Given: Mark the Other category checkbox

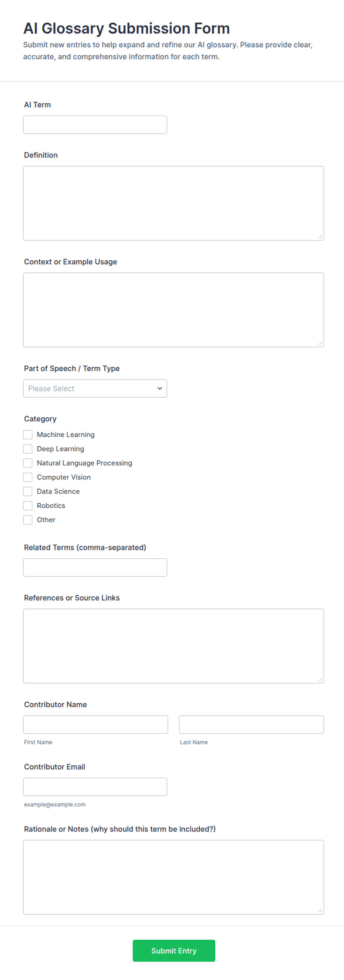Looking at the screenshot, I should tap(28, 520).
